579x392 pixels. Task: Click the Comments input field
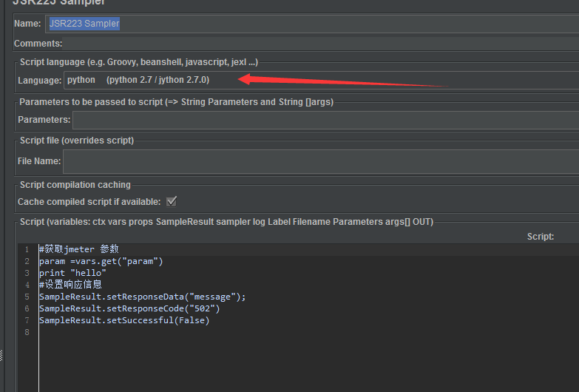(x=320, y=44)
